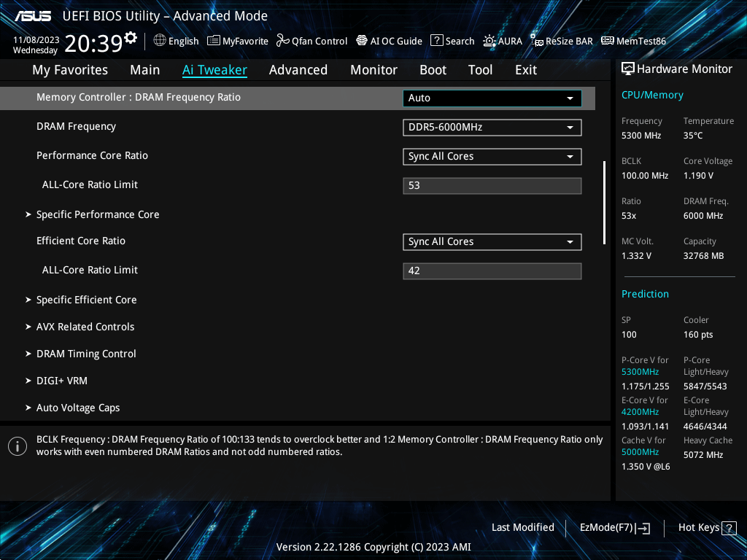Click the 100.00 MHz BCLK value
The image size is (747, 560).
(645, 176)
